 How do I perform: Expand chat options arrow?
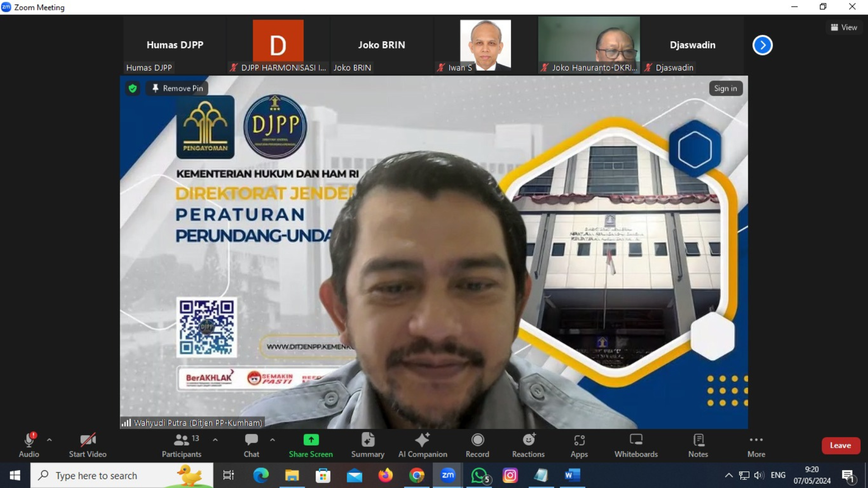tap(272, 440)
